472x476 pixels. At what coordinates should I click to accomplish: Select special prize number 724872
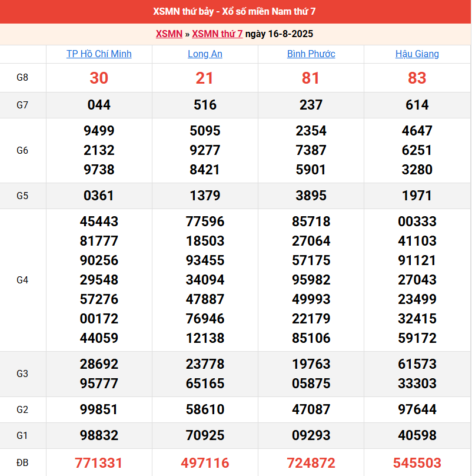click(x=311, y=463)
